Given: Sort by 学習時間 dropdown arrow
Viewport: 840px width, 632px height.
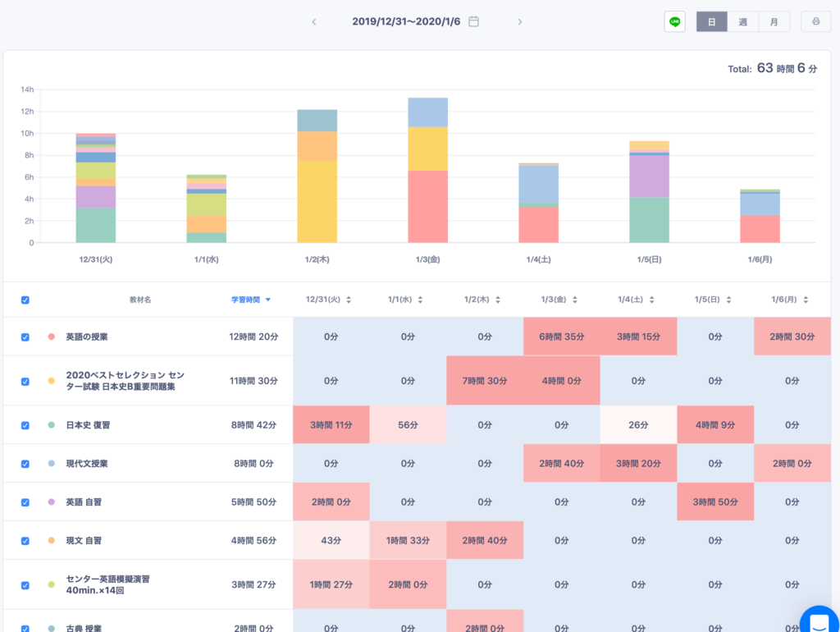Looking at the screenshot, I should pos(268,300).
